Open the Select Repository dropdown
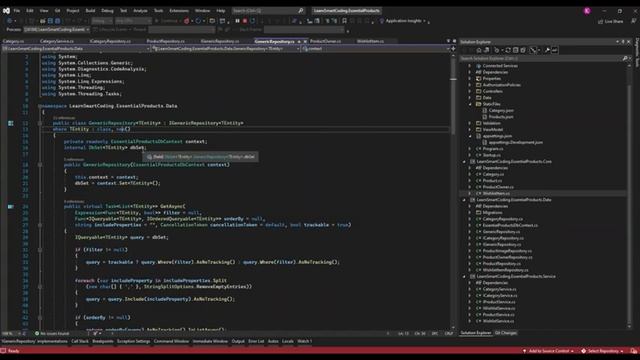The height and width of the screenshot is (360, 640). point(602,351)
